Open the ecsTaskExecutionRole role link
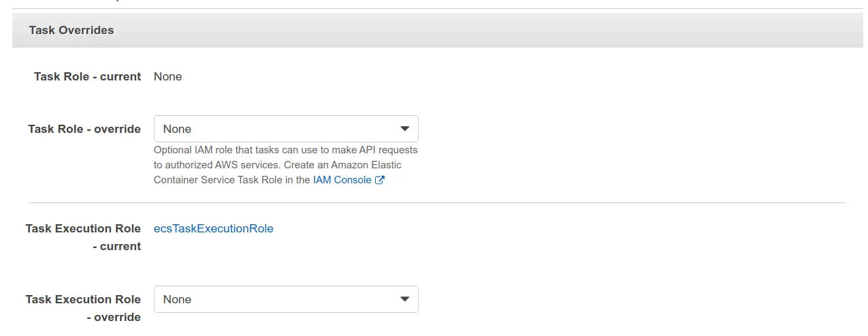The image size is (868, 336). [214, 228]
